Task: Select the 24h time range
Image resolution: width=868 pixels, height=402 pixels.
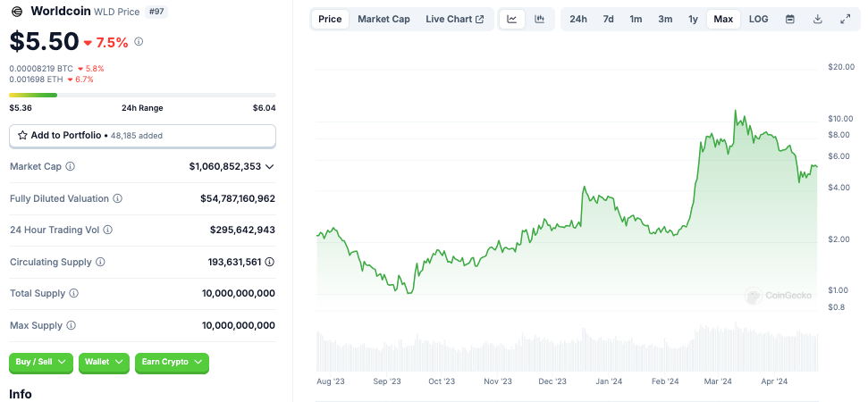Action: (578, 19)
